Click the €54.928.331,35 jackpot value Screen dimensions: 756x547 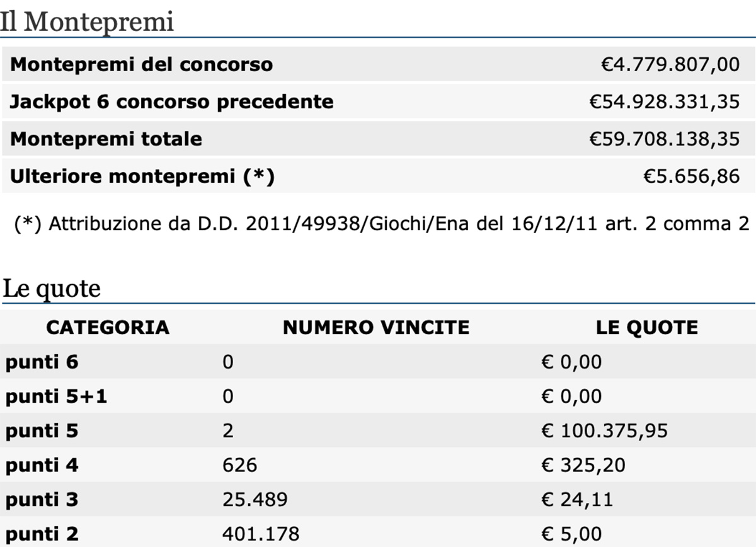(664, 101)
